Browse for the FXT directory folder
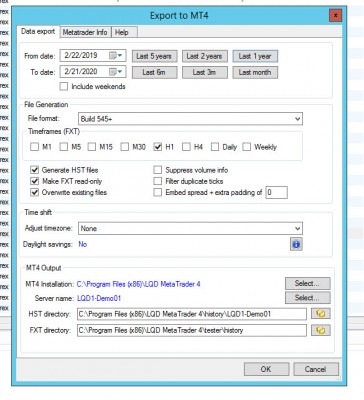The height and width of the screenshot is (400, 364). (x=321, y=330)
